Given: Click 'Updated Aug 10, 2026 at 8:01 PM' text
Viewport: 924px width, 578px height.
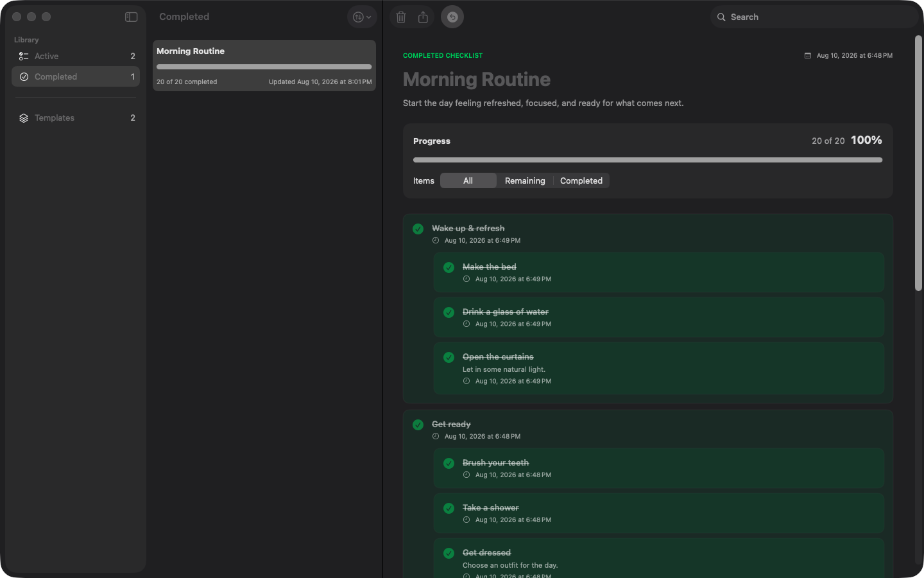Looking at the screenshot, I should click(x=320, y=82).
